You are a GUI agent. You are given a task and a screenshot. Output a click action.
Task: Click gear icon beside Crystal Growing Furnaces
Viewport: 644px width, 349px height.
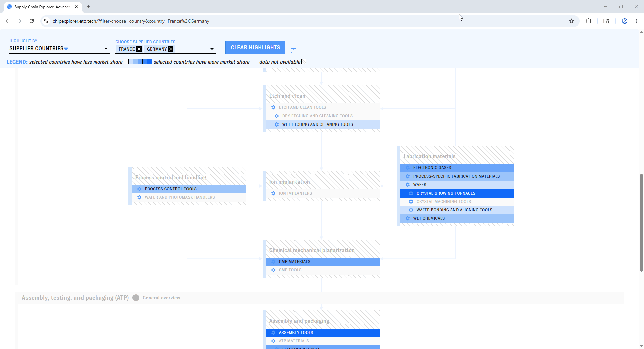coord(411,193)
